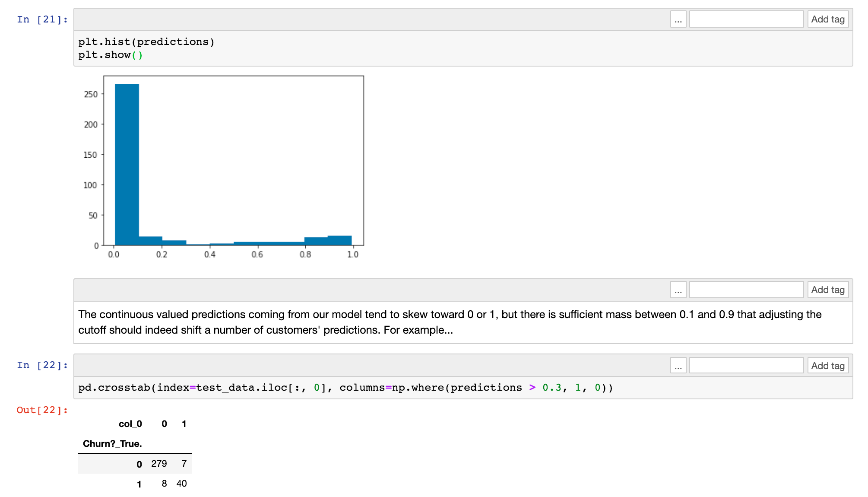Viewport: 868px width, 497px height.
Task: Click the Churn?_True. index header
Action: pos(112,444)
